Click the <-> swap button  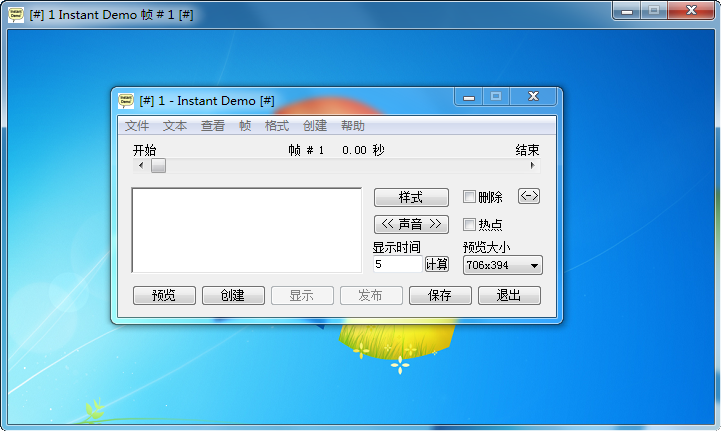click(x=529, y=197)
